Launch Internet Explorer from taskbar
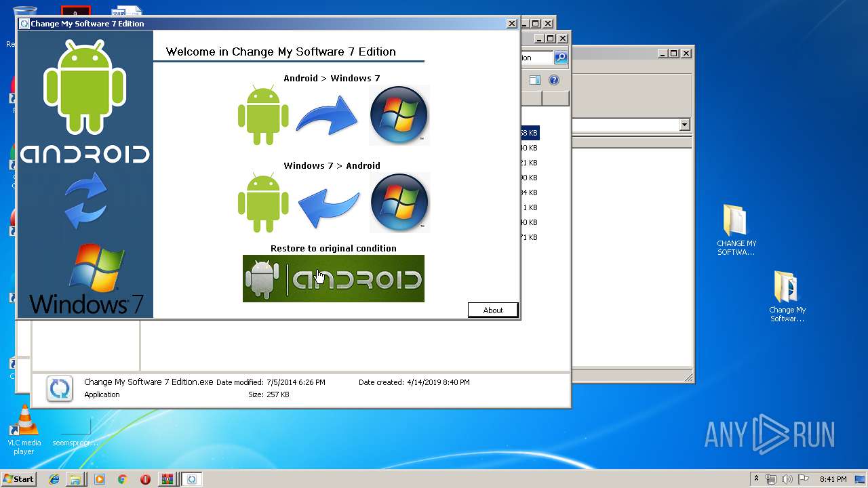868x488 pixels. tap(54, 479)
